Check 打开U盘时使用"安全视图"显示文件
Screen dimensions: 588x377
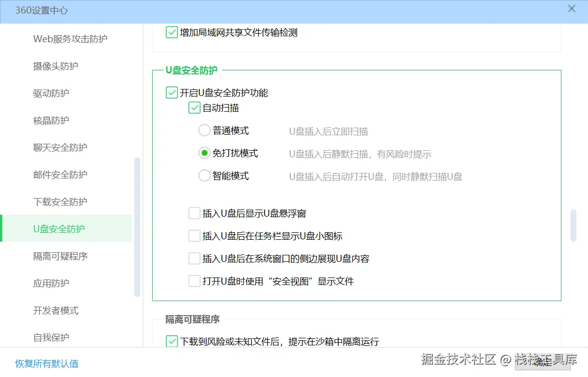194,281
